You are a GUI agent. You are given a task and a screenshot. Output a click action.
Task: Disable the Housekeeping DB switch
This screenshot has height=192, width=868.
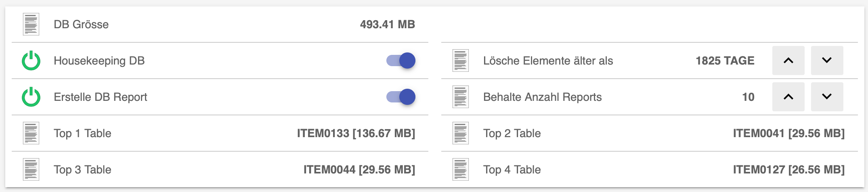pos(401,61)
